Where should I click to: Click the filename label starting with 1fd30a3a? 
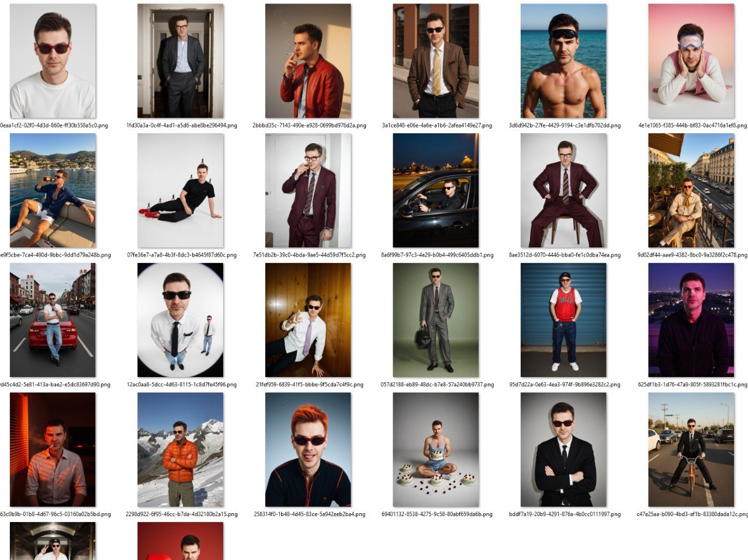pyautogui.click(x=181, y=125)
